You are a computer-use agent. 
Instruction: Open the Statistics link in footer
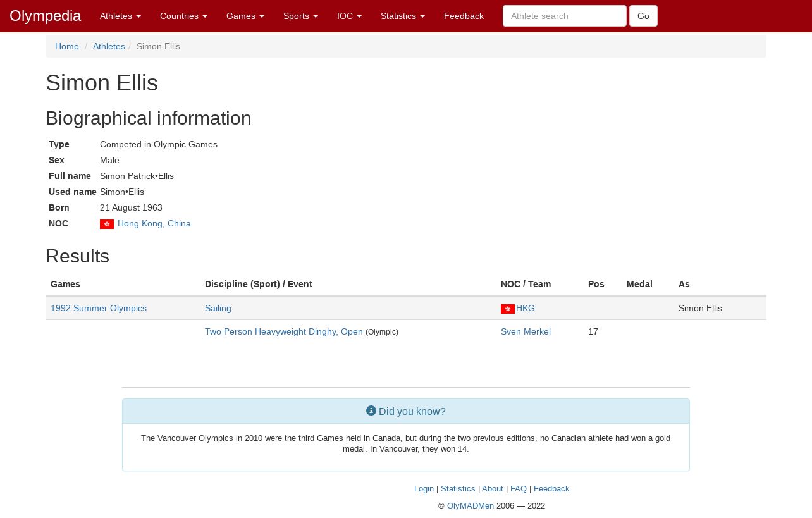458,489
